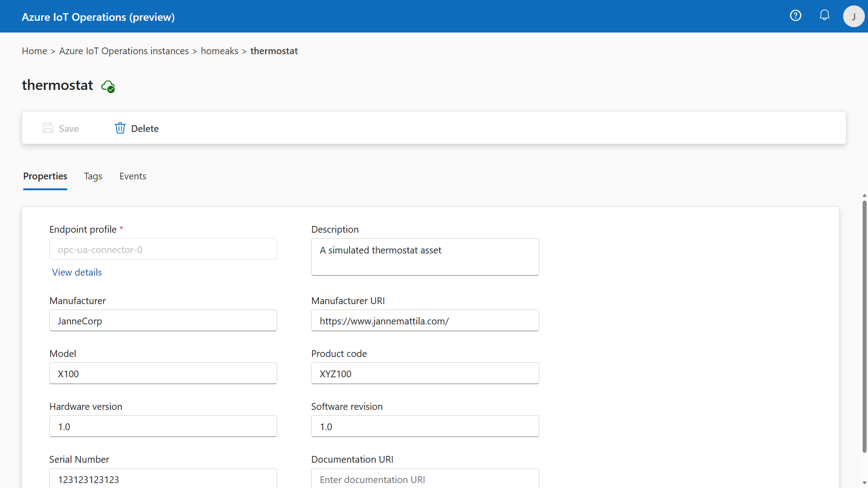The height and width of the screenshot is (488, 868).
Task: Click the scrollbar down arrow
Action: click(864, 483)
